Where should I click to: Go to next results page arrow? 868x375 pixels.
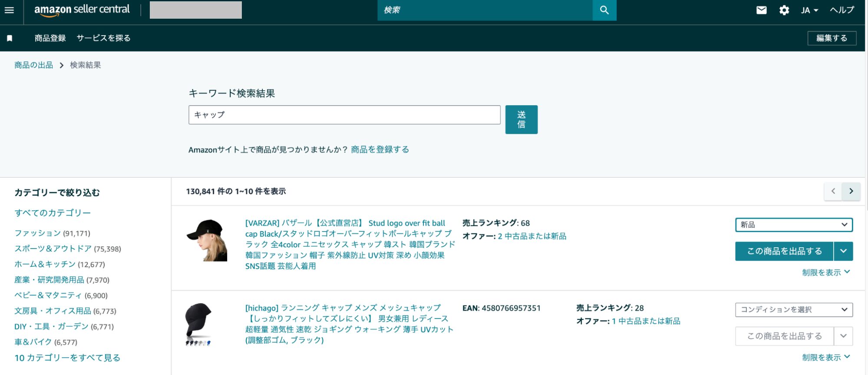coord(851,191)
